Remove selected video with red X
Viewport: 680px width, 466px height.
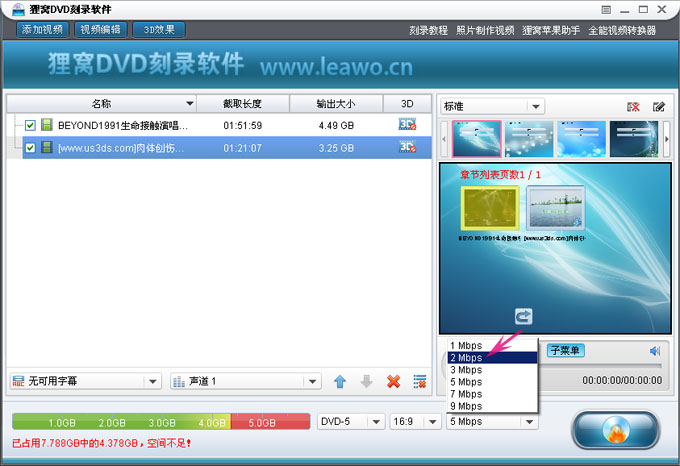pyautogui.click(x=393, y=381)
